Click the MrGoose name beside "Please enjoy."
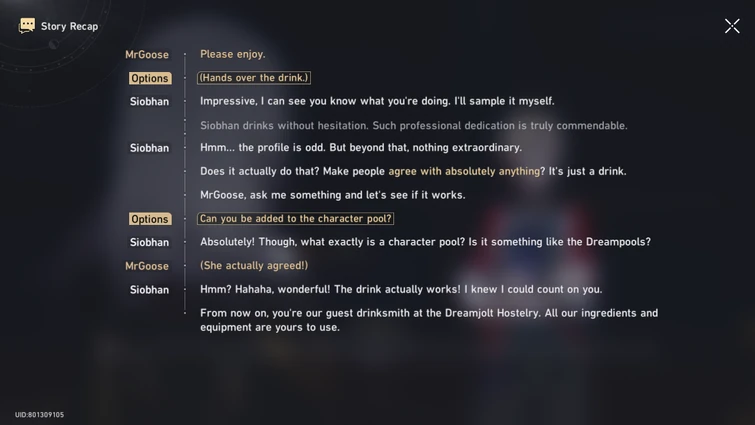Image resolution: width=755 pixels, height=425 pixels. (147, 55)
